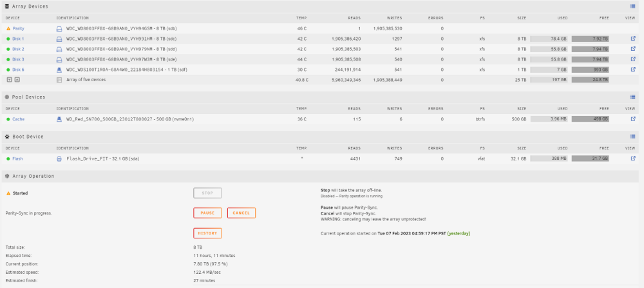Click Disk 1 reads value 1,905,386,420
Viewport: 644px width, 288px height.
click(346, 39)
